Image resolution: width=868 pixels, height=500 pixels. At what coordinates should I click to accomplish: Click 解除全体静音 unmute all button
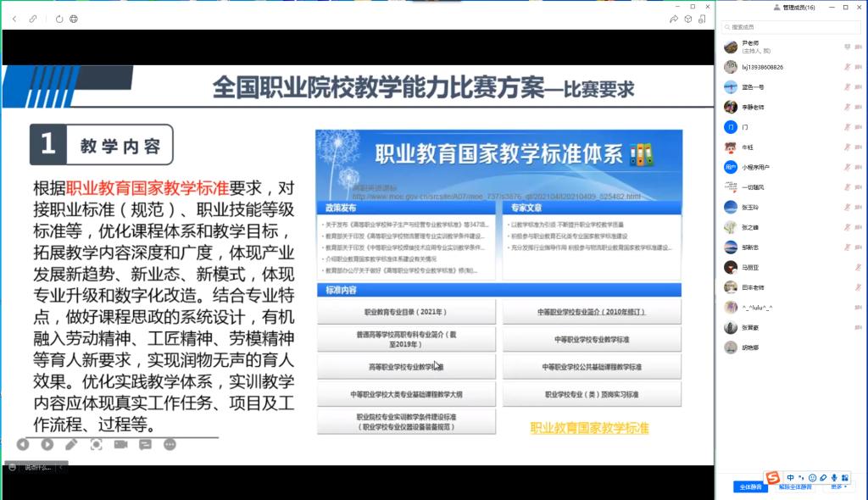[x=794, y=486]
